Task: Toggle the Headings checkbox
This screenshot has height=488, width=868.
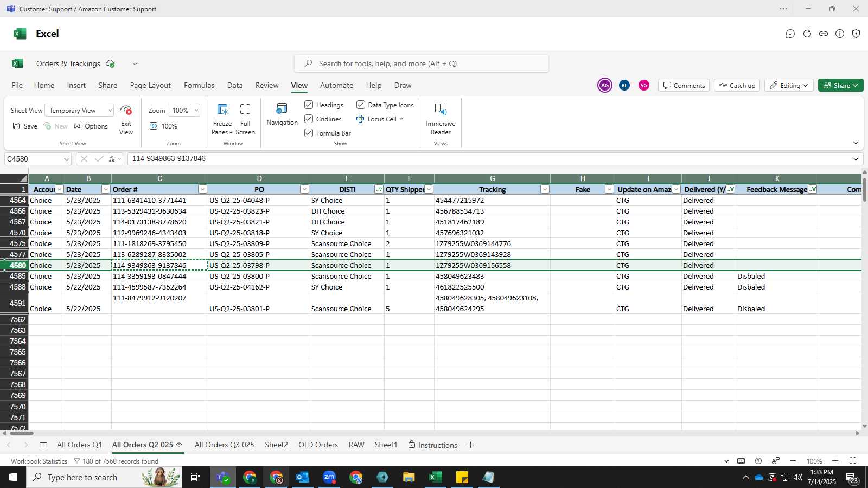Action: point(309,105)
